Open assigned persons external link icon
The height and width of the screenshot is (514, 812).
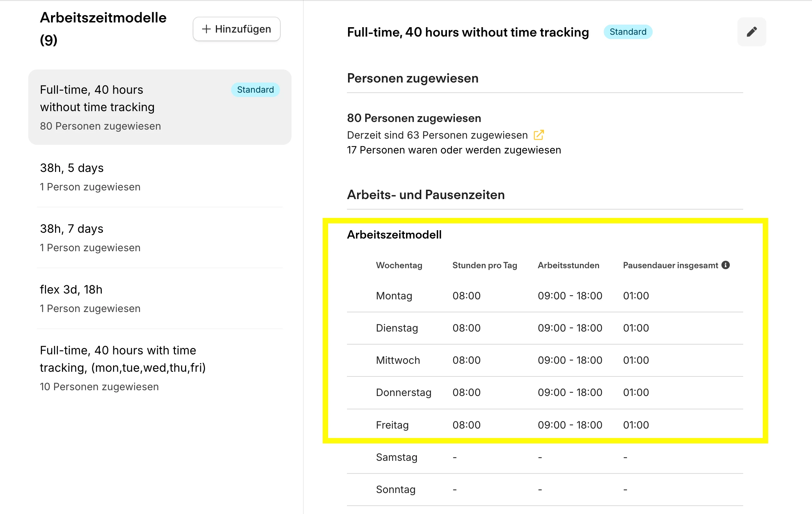point(539,135)
